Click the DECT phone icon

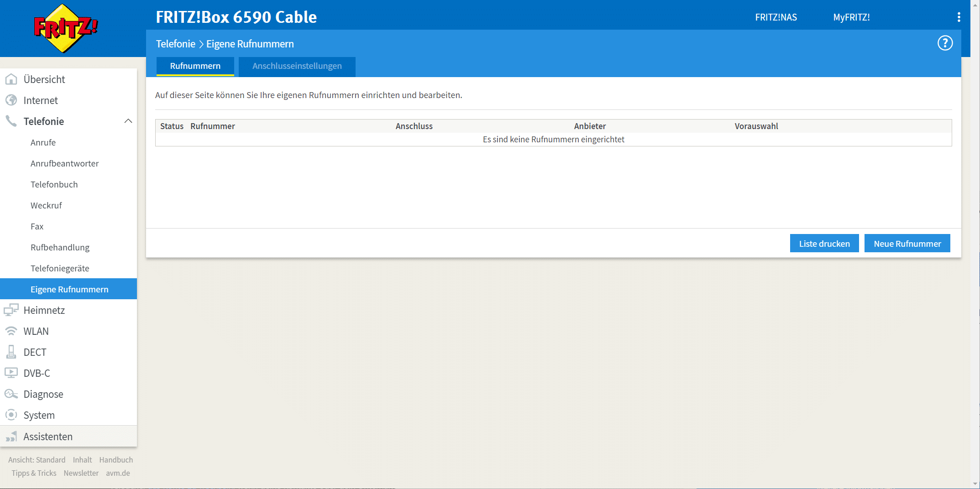pyautogui.click(x=11, y=352)
